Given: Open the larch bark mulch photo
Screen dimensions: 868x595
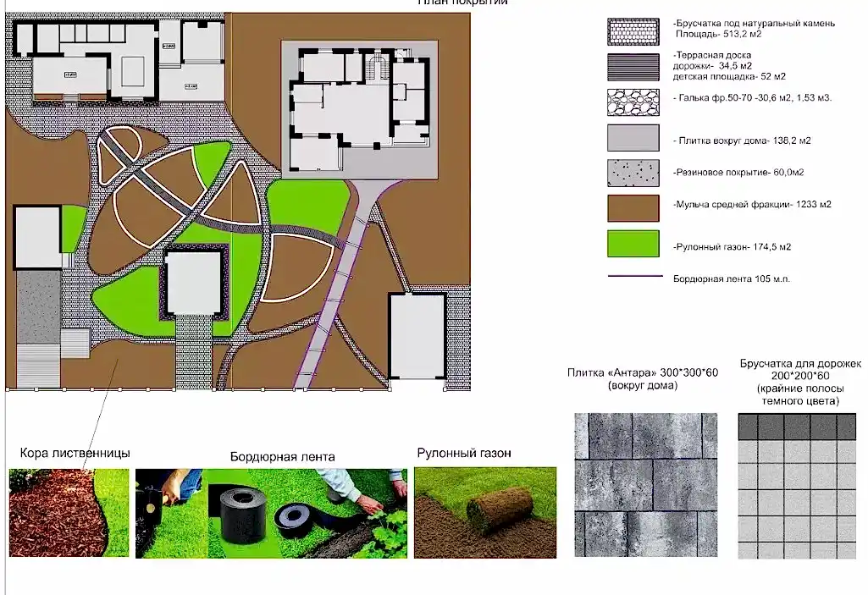Looking at the screenshot, I should pos(69,512).
